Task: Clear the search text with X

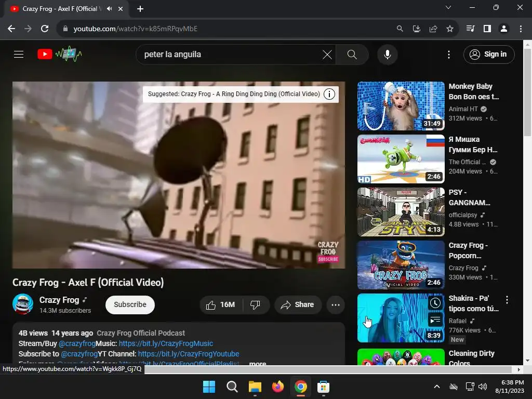Action: tap(327, 54)
